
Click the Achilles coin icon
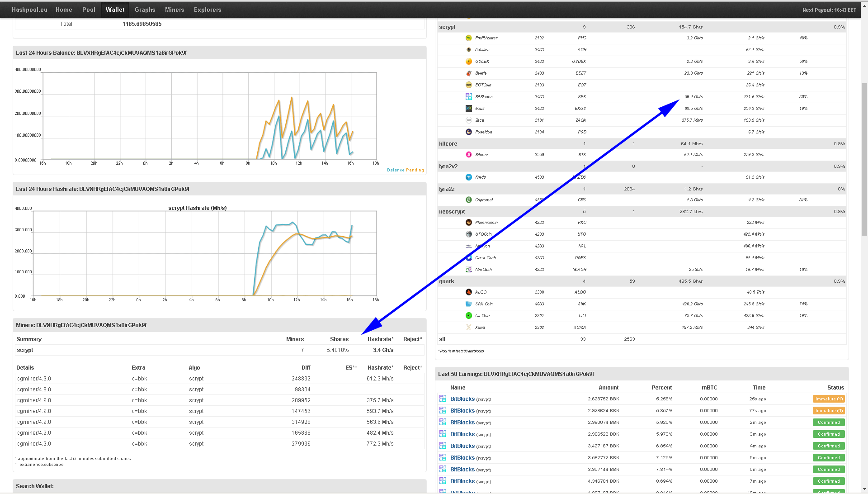[x=469, y=50]
